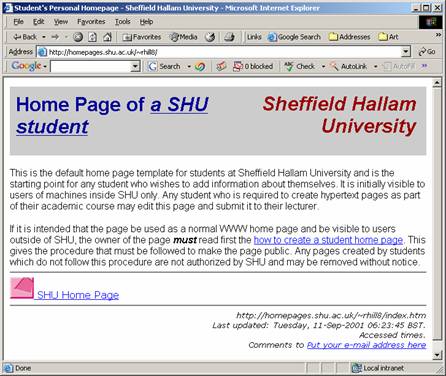Click the Google toolbar search box
This screenshot has height=376, width=446.
[91, 66]
